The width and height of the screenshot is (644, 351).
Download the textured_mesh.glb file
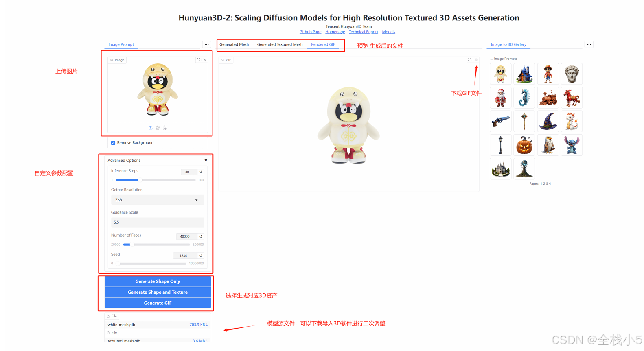coord(200,341)
